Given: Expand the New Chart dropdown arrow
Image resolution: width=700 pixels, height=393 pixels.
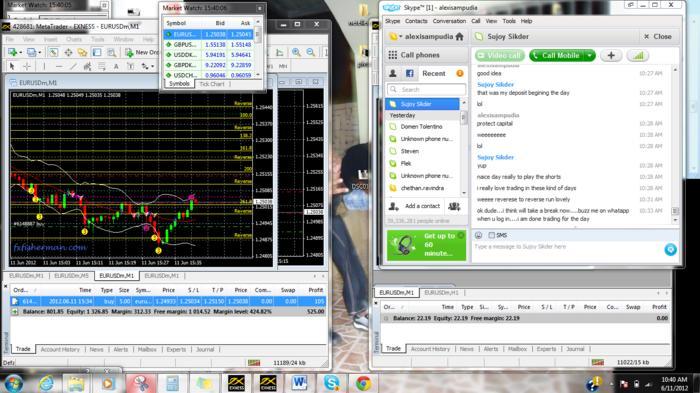Looking at the screenshot, I should 21,53.
